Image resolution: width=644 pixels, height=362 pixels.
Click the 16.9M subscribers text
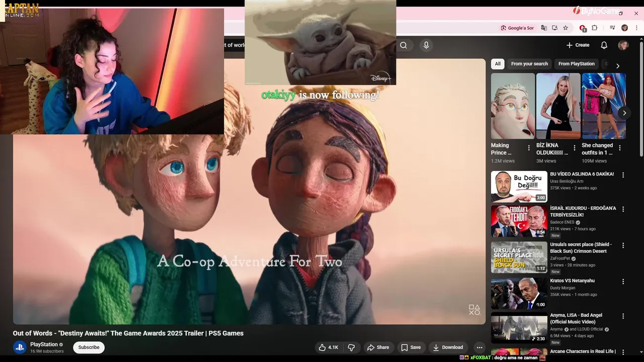(x=47, y=351)
